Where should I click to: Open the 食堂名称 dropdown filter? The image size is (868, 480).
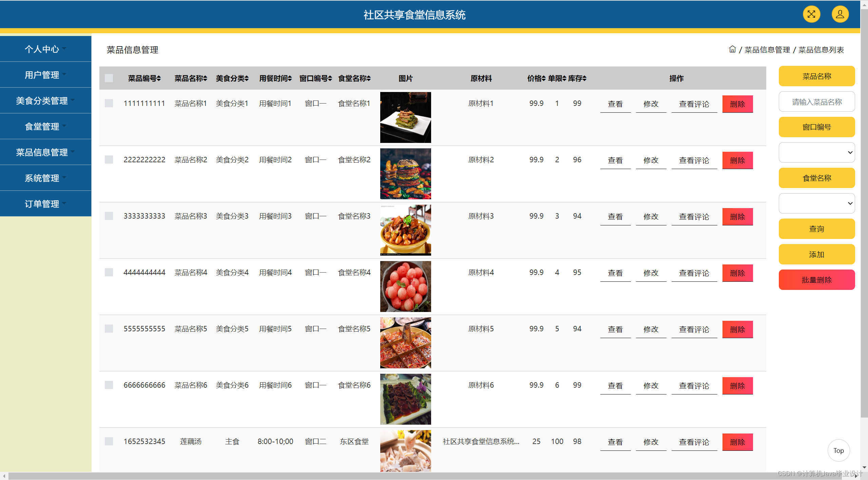pyautogui.click(x=816, y=203)
